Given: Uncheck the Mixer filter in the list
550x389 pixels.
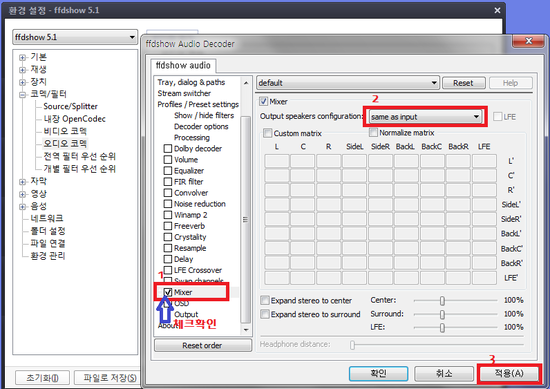Looking at the screenshot, I should [x=168, y=292].
